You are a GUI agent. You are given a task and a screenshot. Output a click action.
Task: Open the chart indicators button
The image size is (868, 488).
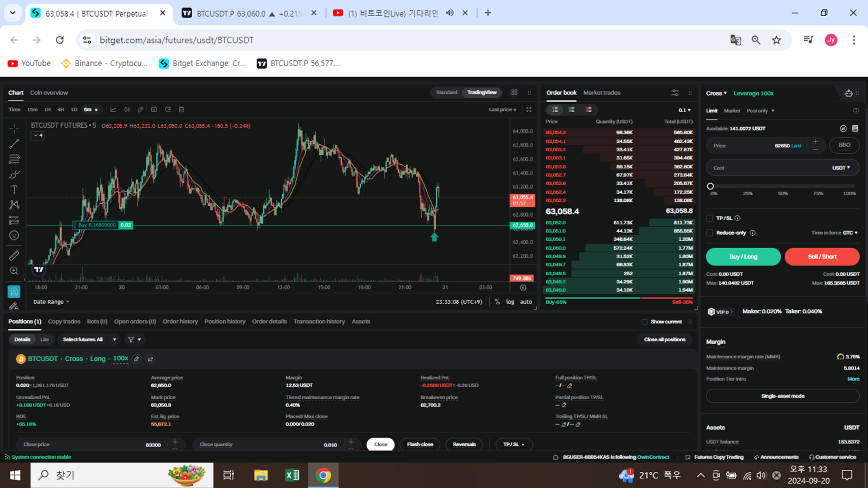point(113,109)
